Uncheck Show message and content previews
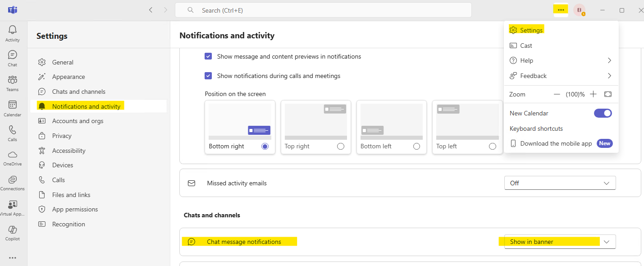 coord(208,56)
